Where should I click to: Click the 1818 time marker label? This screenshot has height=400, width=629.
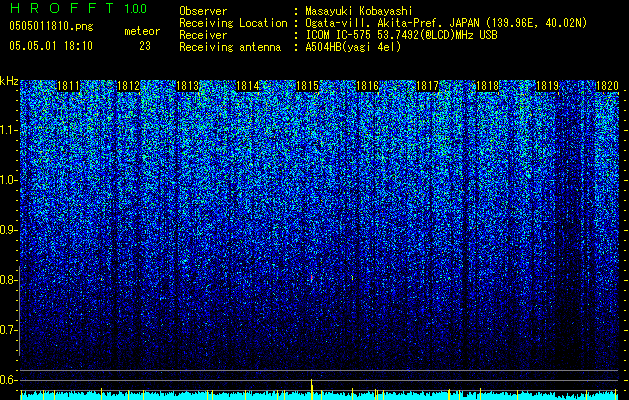pos(487,86)
